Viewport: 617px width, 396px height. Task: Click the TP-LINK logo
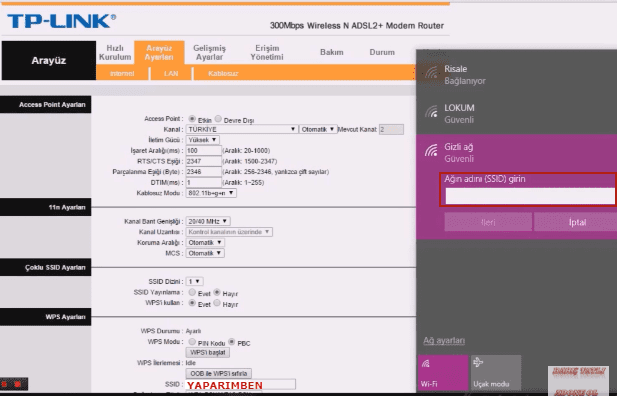pyautogui.click(x=62, y=21)
